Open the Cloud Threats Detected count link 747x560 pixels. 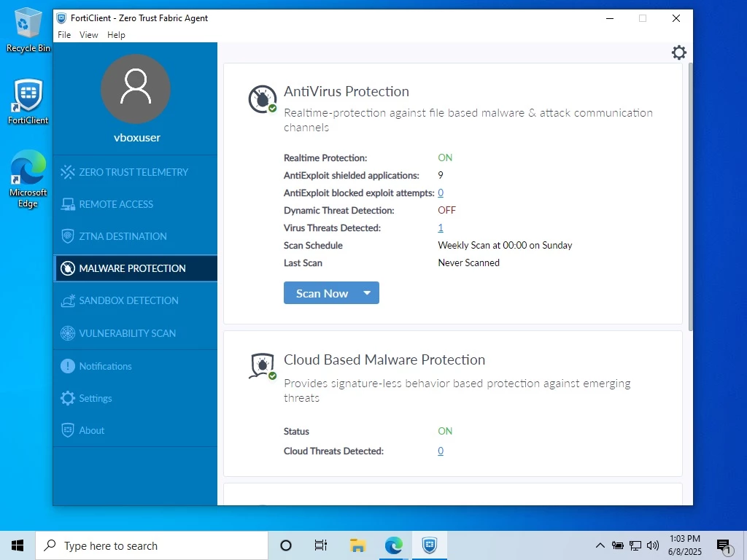441,451
